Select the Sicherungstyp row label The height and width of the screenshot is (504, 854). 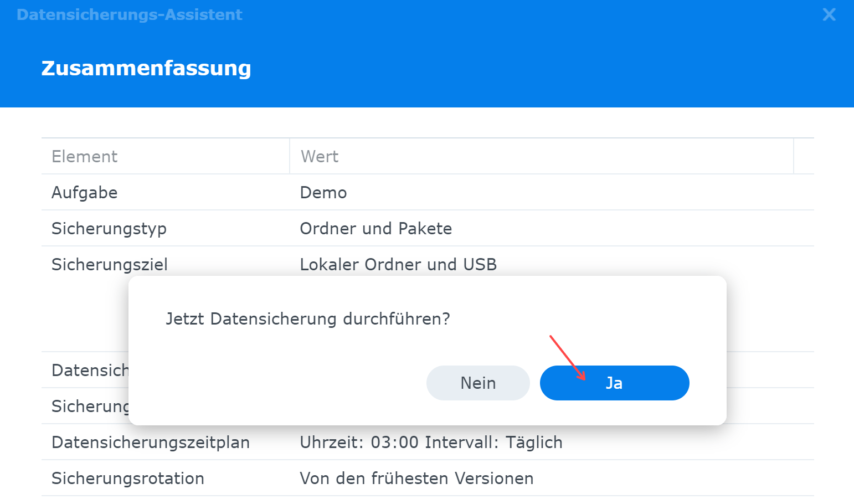click(x=109, y=229)
